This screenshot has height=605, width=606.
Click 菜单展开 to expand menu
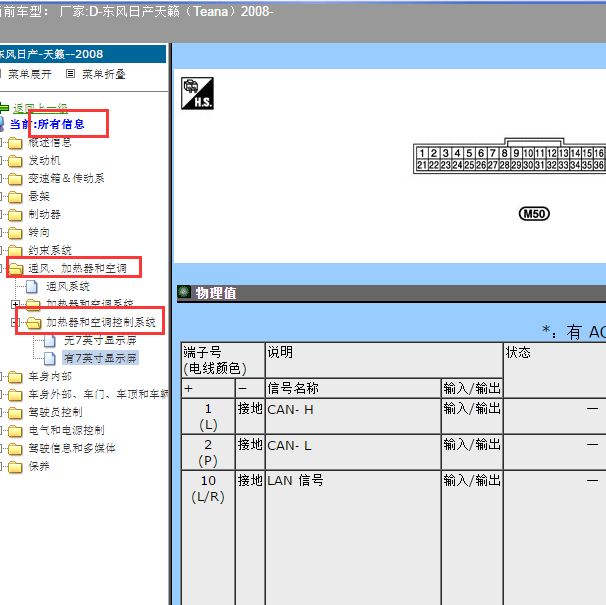30,74
